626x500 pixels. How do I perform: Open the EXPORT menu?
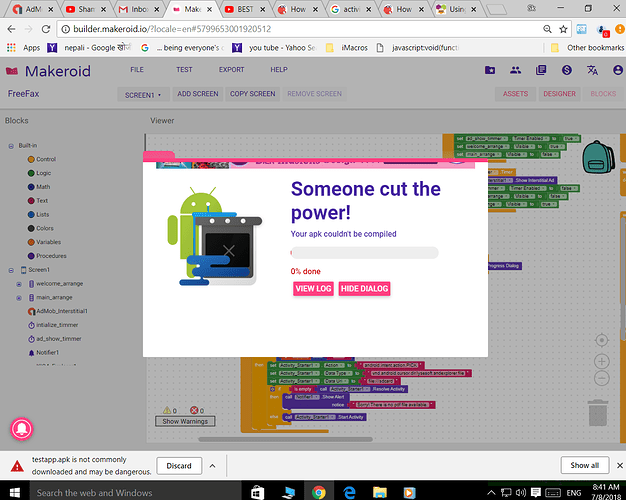pyautogui.click(x=231, y=70)
